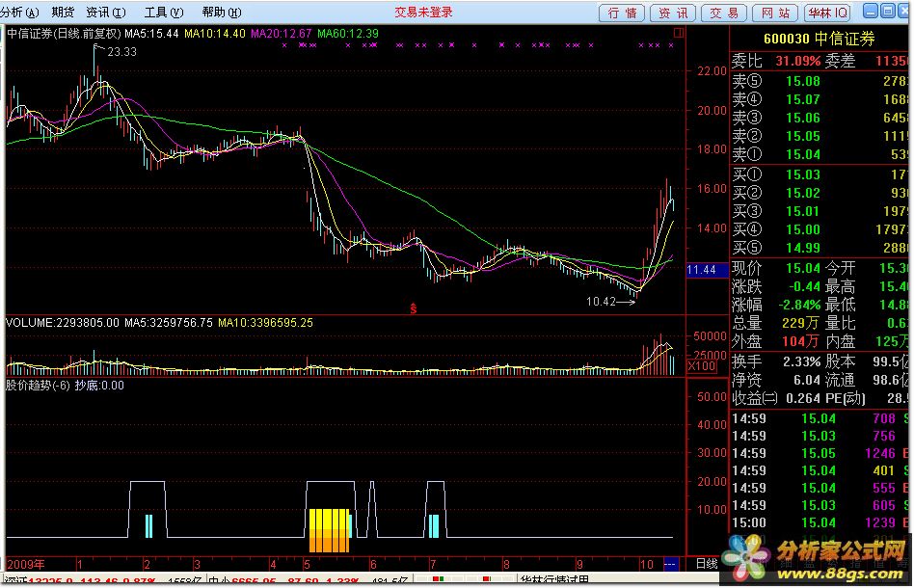Screen dimensions: 914x588
Task: Click the 网站 button
Action: [776, 13]
